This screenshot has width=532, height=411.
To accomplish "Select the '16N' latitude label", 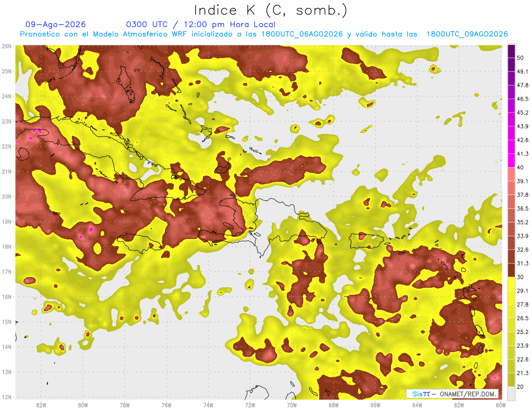I will click(7, 297).
